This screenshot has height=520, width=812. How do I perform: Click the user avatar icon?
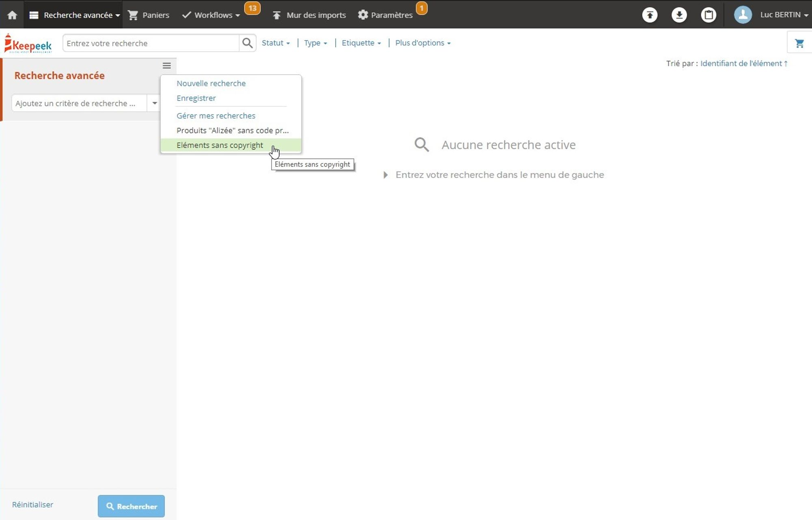click(x=743, y=15)
